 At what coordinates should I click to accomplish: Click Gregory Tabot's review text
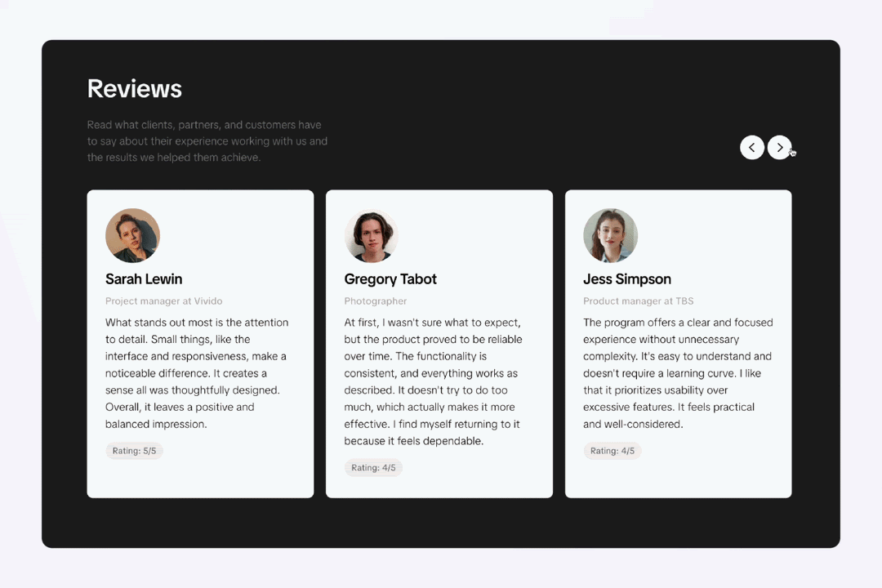pyautogui.click(x=433, y=381)
